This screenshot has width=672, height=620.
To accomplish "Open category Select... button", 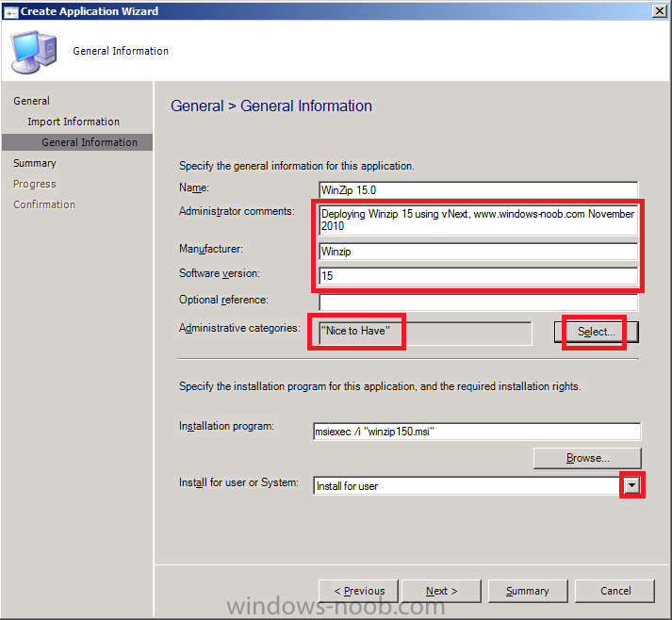I will [x=597, y=332].
